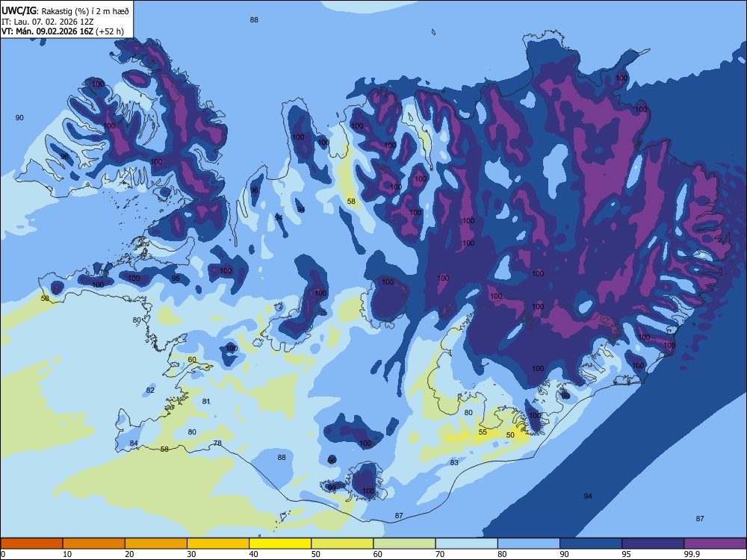The height and width of the screenshot is (560, 747).
Task: Click the legend tick label '20'
Action: [129, 554]
